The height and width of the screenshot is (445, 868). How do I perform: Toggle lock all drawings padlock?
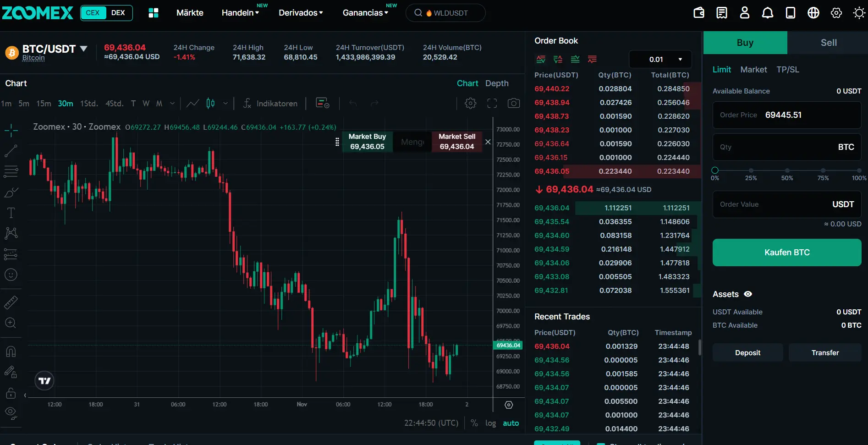11,393
